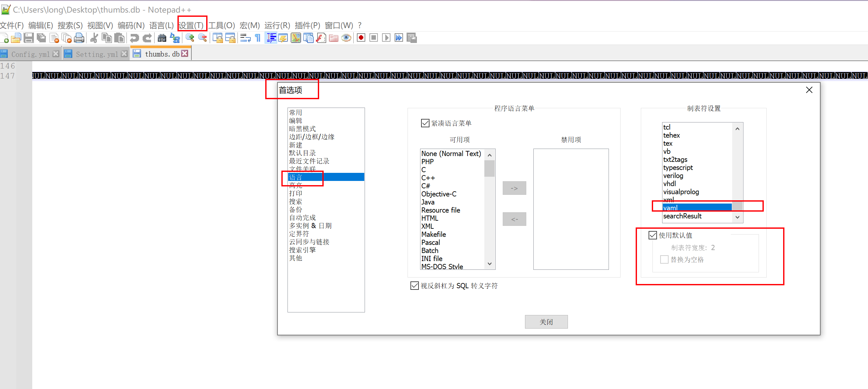Click the Find binoculars toolbar icon

click(x=162, y=38)
